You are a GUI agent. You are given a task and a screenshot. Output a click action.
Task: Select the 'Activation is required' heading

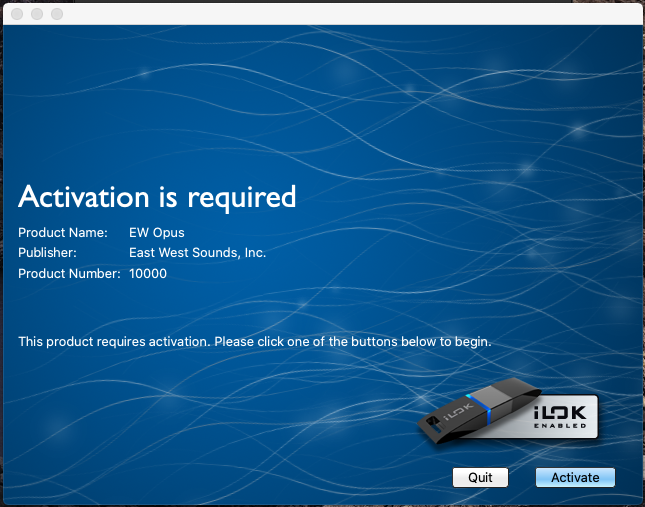tap(157, 197)
